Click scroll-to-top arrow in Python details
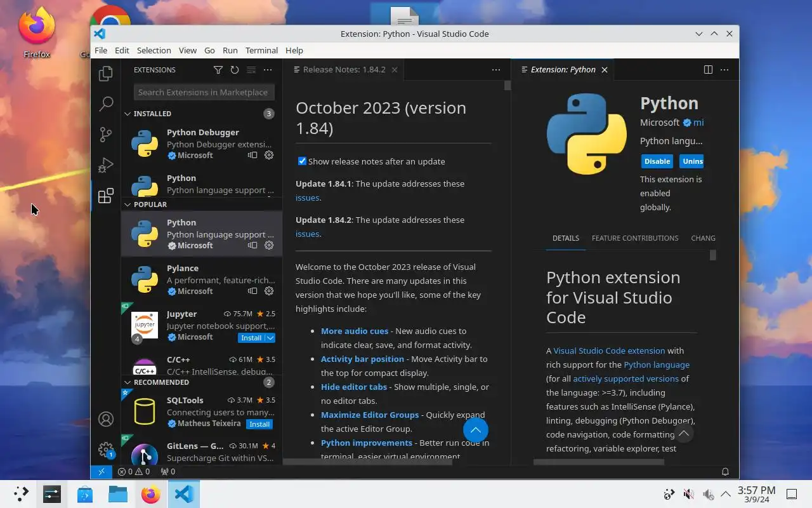This screenshot has width=812, height=508. click(683, 433)
